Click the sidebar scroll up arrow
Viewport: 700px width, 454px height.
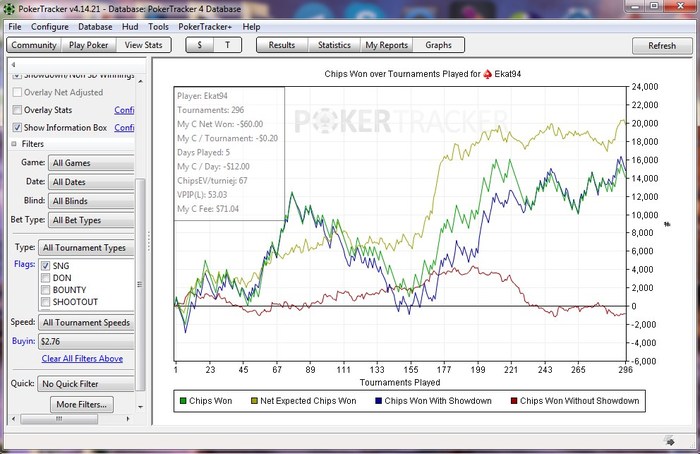141,81
